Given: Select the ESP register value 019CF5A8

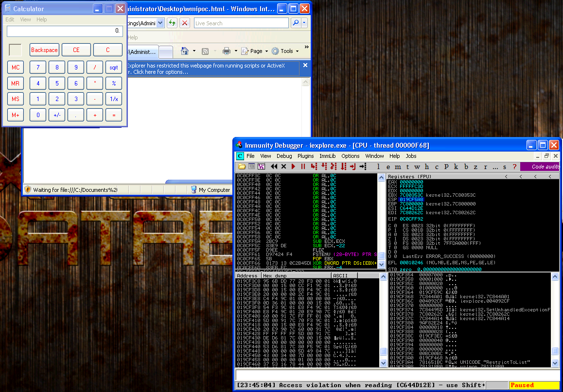Looking at the screenshot, I should [411, 200].
